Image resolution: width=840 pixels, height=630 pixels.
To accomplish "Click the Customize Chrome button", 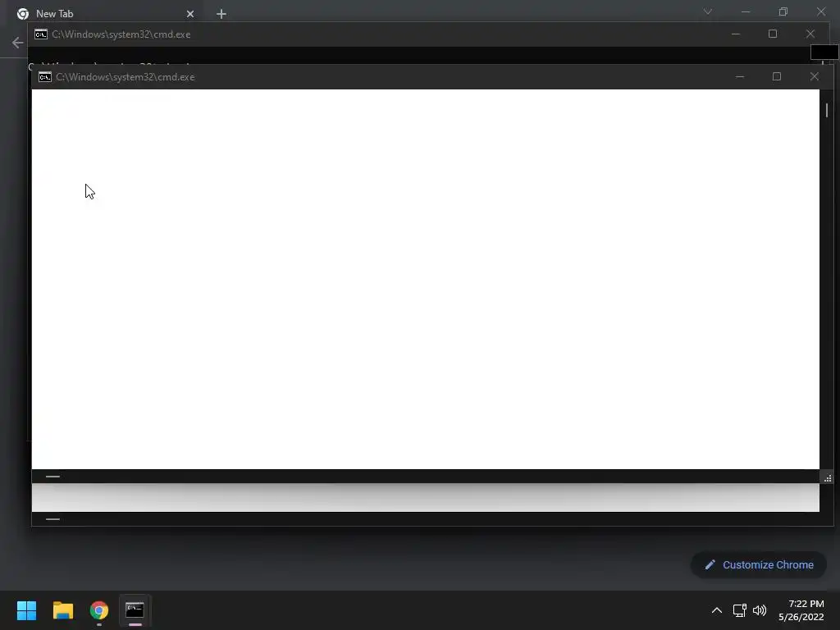I will pos(759,564).
